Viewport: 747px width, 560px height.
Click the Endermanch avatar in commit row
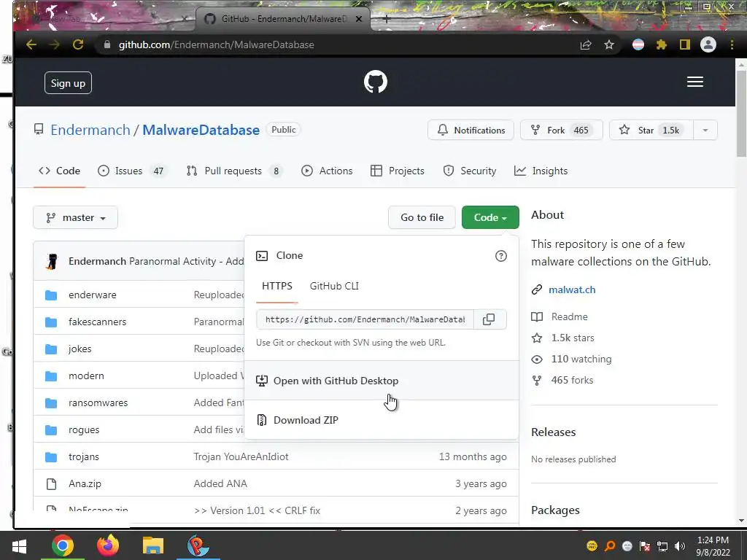click(52, 261)
